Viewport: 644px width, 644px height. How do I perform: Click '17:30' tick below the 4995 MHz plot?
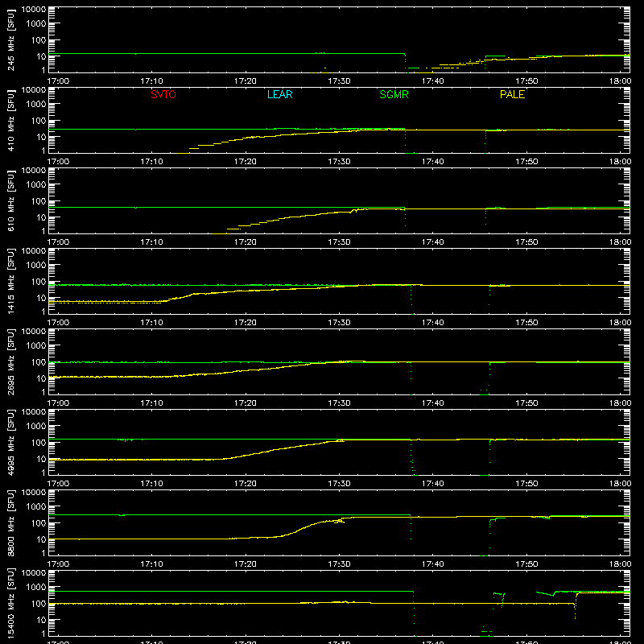(339, 484)
